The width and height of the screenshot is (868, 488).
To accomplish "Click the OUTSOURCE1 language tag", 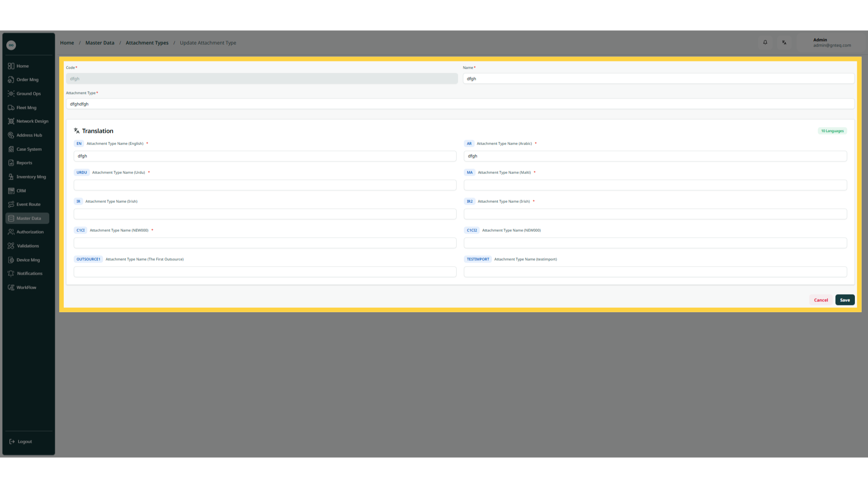I will 88,259.
